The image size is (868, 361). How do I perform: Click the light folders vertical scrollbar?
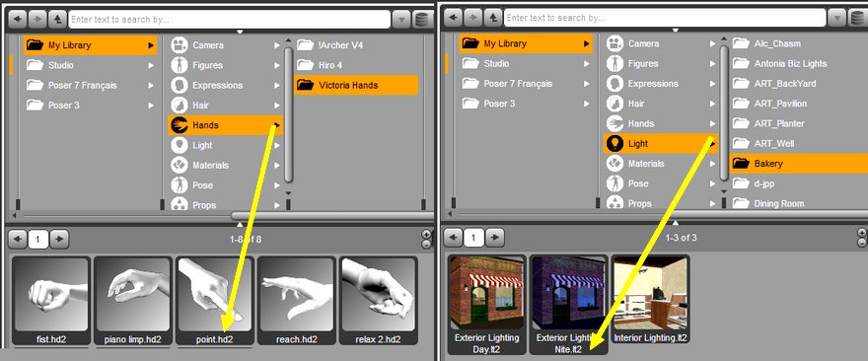tap(724, 113)
